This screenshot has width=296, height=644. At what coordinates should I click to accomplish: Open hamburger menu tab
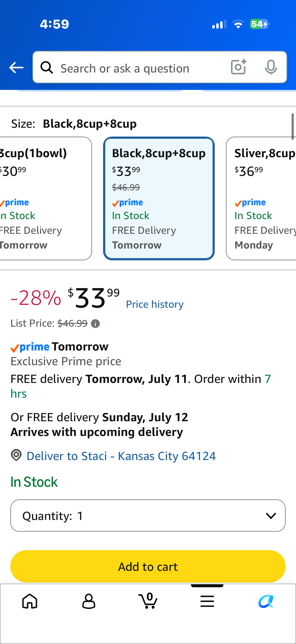[207, 601]
